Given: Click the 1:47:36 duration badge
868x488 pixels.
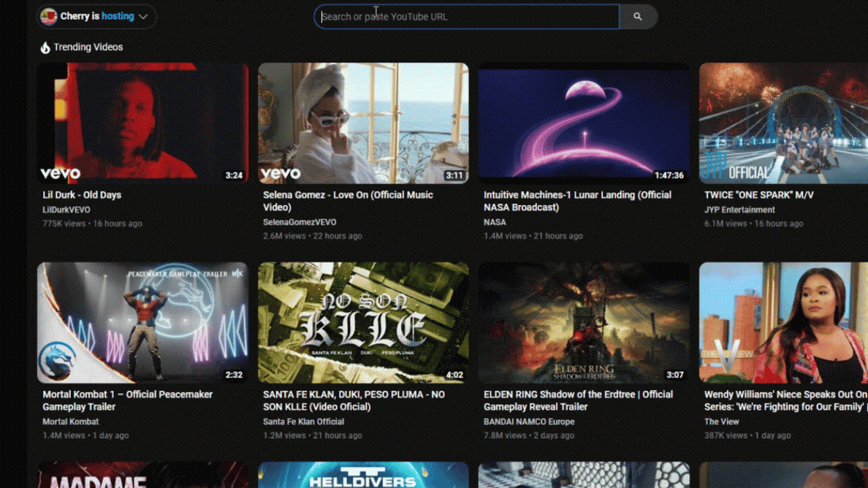Looking at the screenshot, I should pos(669,175).
